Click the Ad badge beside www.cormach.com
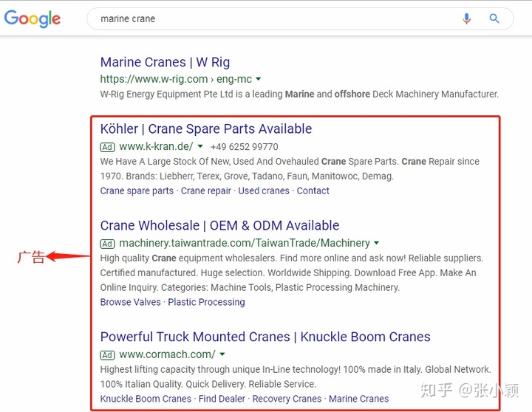The image size is (532, 412). coord(108,354)
